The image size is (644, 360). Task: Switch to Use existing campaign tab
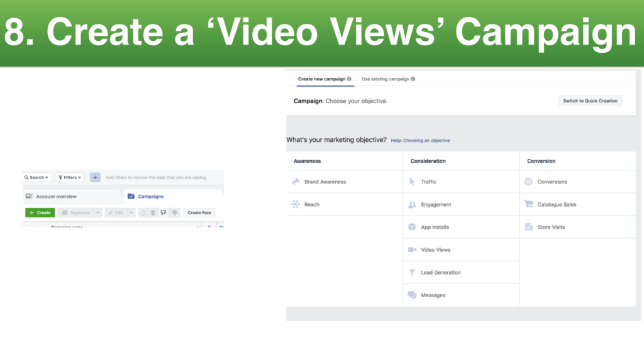386,79
